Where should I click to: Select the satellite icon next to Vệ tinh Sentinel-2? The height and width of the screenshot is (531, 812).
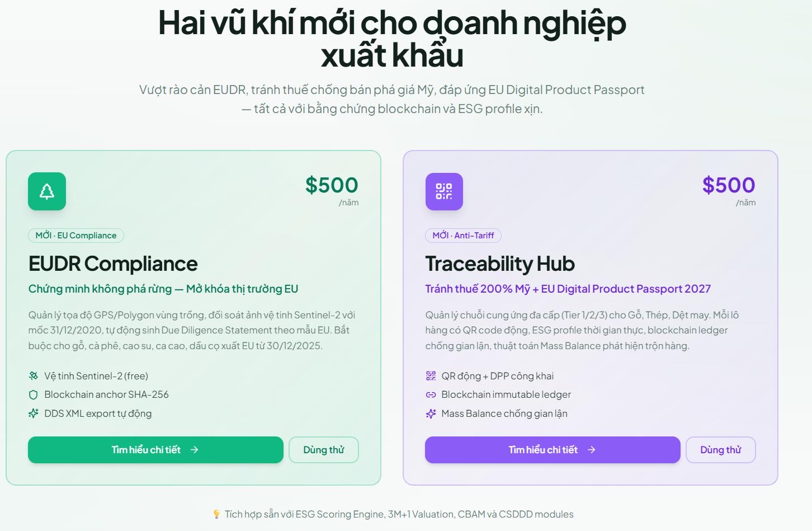click(33, 375)
